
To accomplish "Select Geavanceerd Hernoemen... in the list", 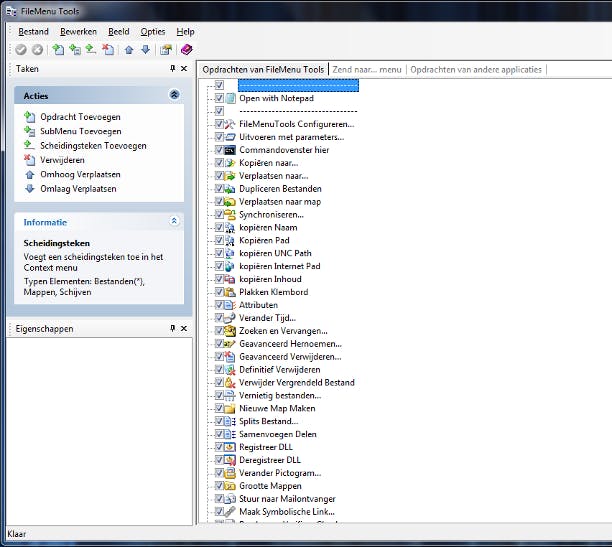I will 290,344.
